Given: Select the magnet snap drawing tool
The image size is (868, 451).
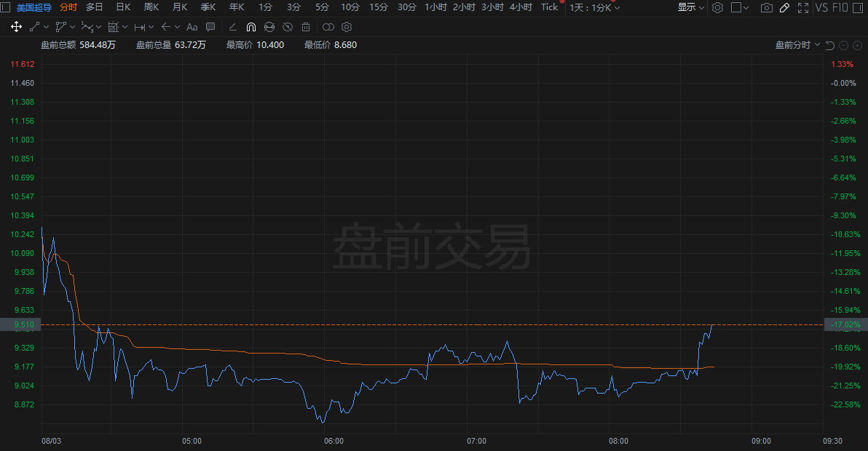Looking at the screenshot, I should click(x=250, y=27).
